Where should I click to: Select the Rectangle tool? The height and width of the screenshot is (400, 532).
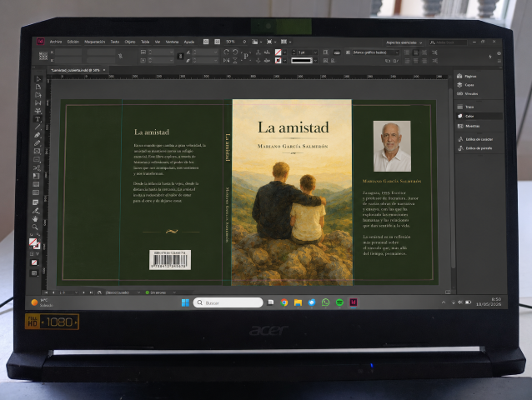tap(37, 159)
